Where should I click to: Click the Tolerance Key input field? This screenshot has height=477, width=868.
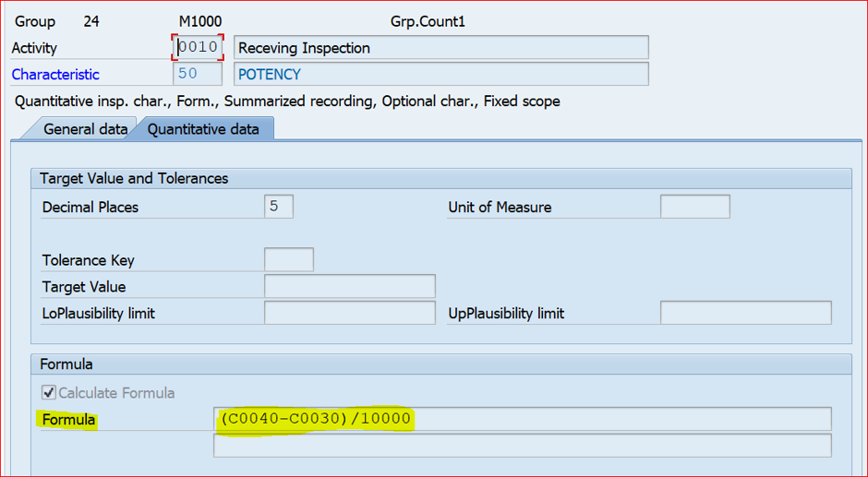pyautogui.click(x=289, y=259)
